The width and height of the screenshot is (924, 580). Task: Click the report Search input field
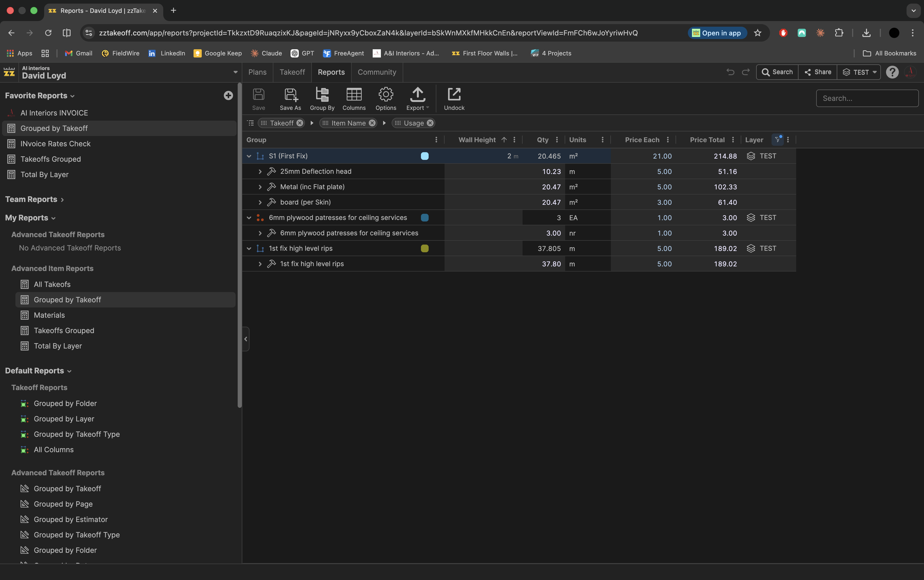coord(867,98)
